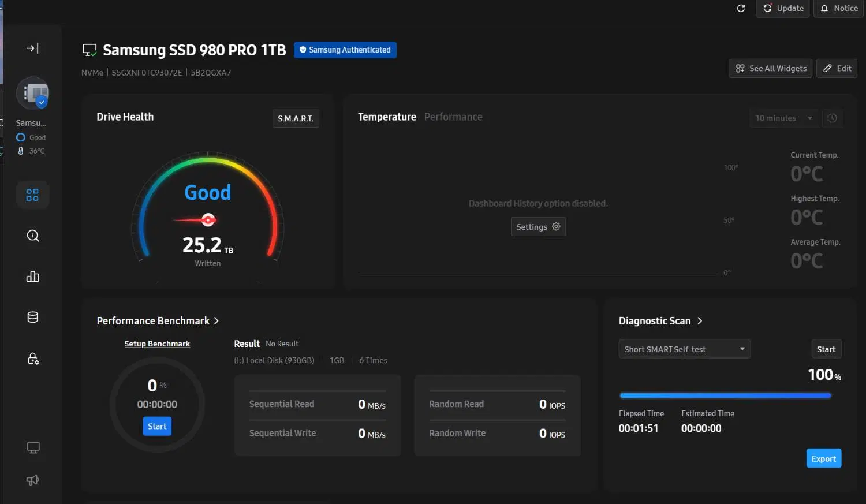
Task: Open the monitor icon near sidebar bottom
Action: coord(33,448)
